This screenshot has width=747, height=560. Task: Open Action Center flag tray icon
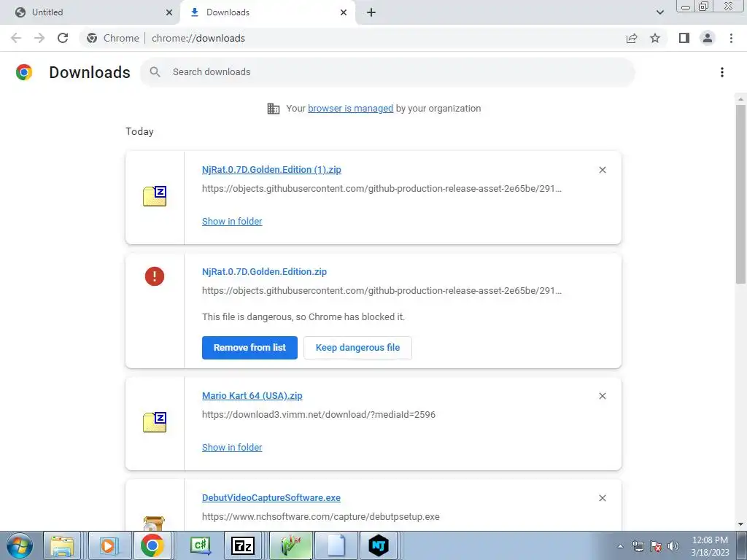[656, 547]
